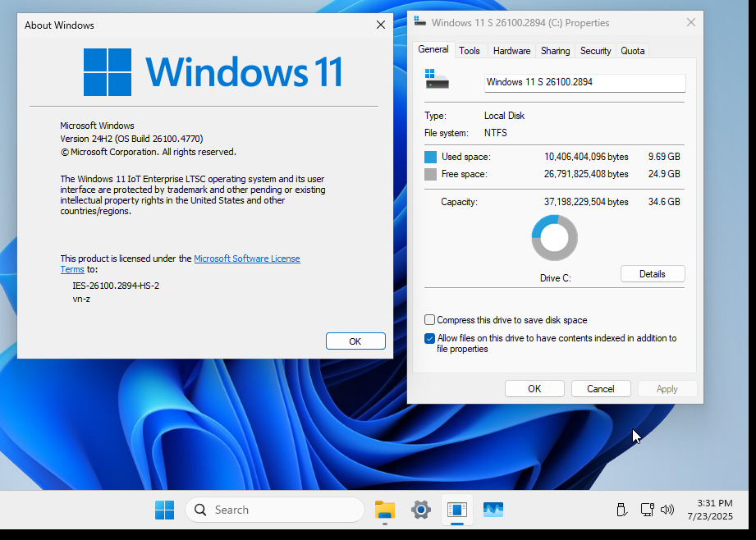The width and height of the screenshot is (756, 540).
Task: Click the Local Disk type value
Action: (x=504, y=116)
